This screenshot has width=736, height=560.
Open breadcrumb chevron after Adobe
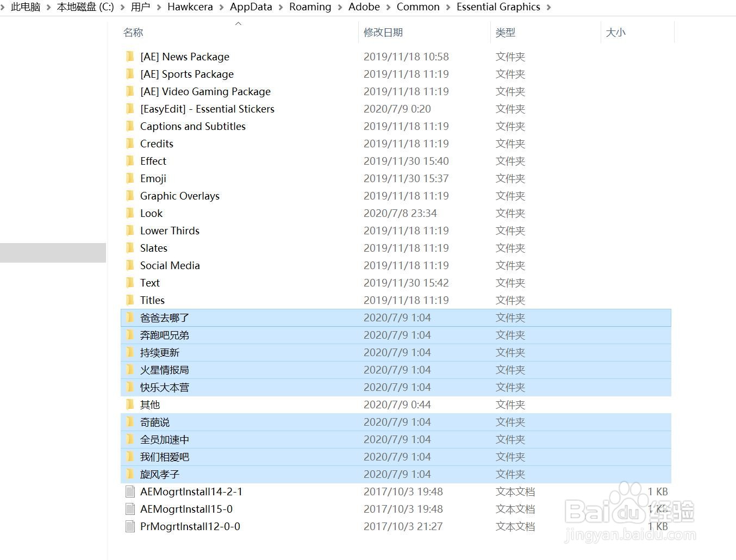click(388, 7)
